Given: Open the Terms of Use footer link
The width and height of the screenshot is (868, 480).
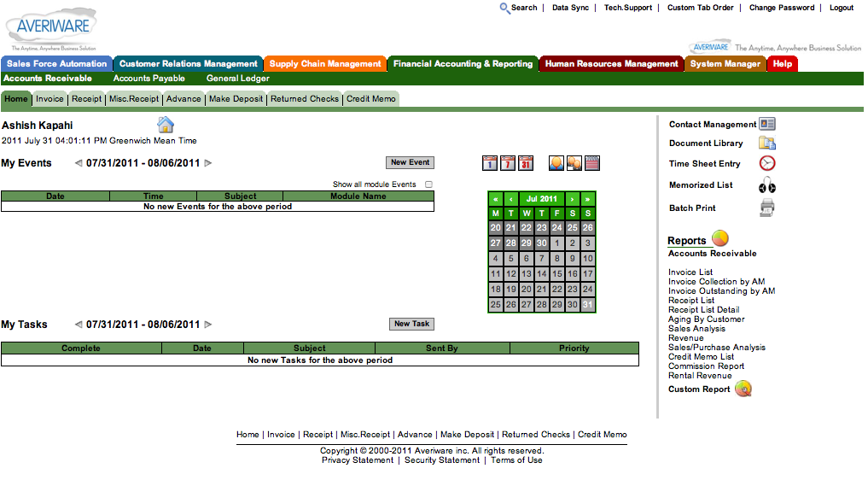Looking at the screenshot, I should [x=516, y=460].
